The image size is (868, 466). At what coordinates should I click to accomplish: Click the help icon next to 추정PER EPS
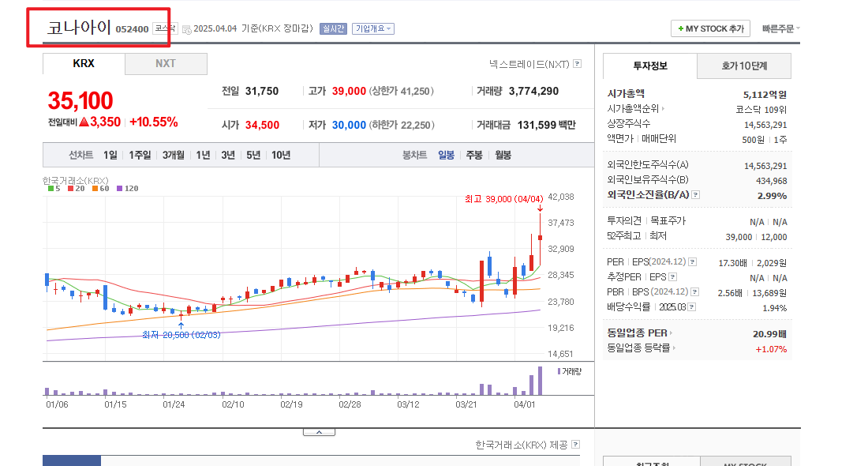(x=673, y=276)
